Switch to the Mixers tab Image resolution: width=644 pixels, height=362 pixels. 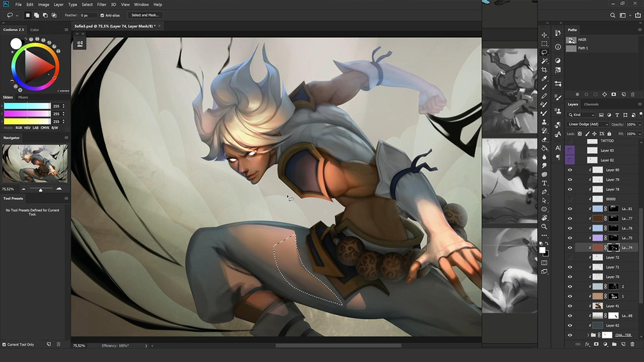[23, 97]
